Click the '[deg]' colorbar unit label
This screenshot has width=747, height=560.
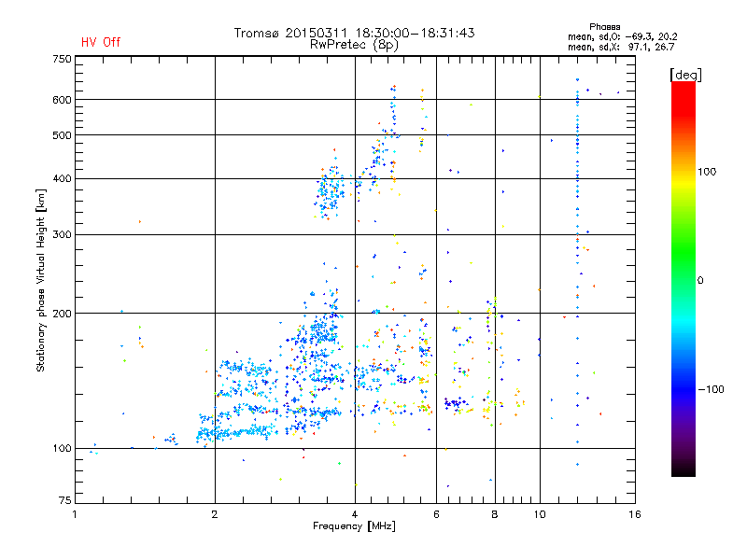[685, 75]
